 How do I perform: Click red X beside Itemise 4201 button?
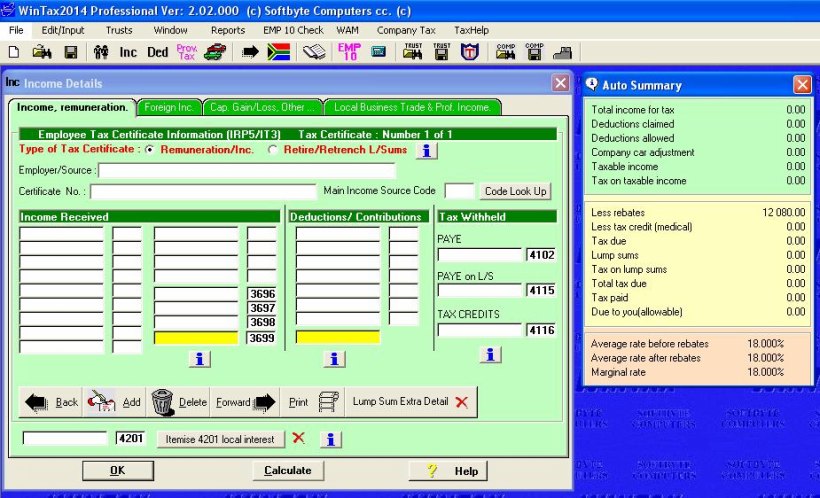click(299, 438)
